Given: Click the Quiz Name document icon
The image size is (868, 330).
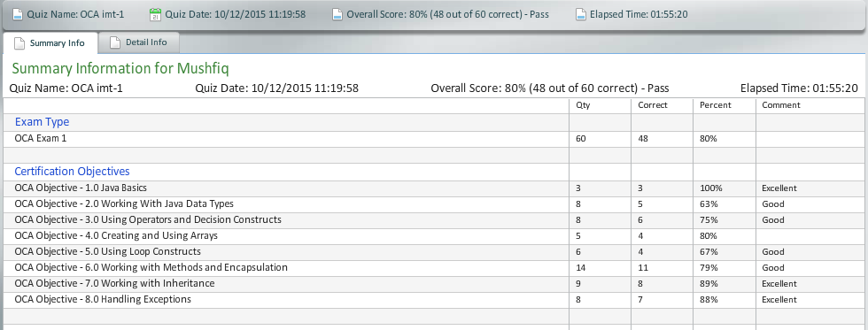Looking at the screenshot, I should tap(17, 14).
